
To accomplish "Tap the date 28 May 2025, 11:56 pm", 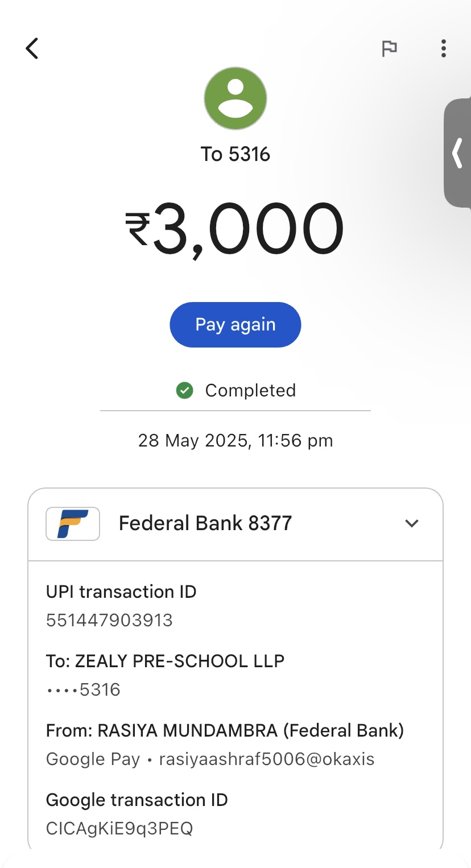I will pos(235,440).
